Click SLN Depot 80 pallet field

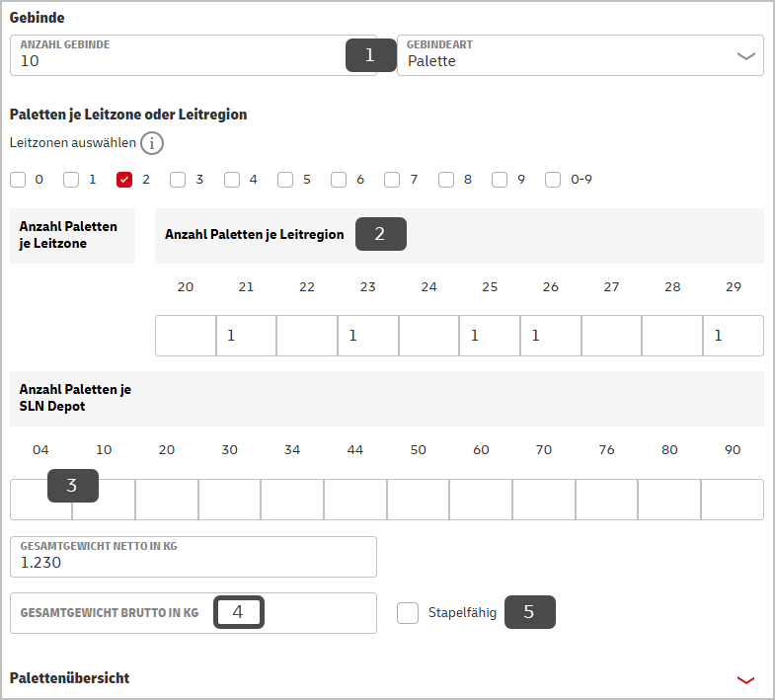pyautogui.click(x=669, y=500)
